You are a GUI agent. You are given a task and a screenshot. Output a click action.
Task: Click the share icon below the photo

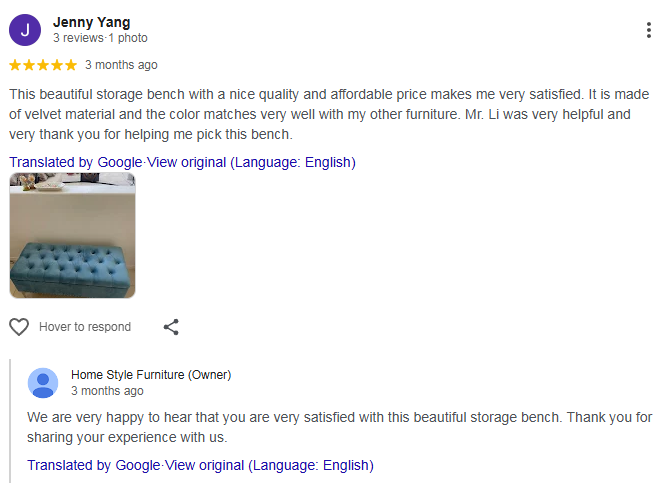[171, 327]
